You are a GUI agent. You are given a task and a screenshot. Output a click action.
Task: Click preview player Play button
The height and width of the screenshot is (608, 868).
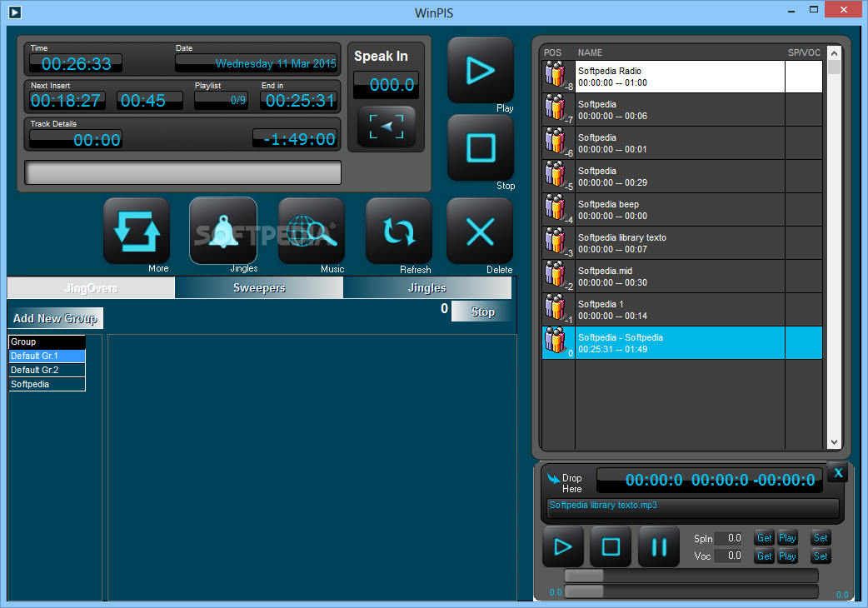pyautogui.click(x=563, y=546)
